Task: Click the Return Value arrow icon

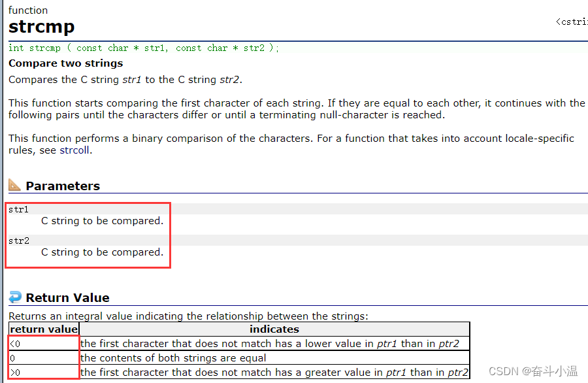Action: [x=15, y=297]
